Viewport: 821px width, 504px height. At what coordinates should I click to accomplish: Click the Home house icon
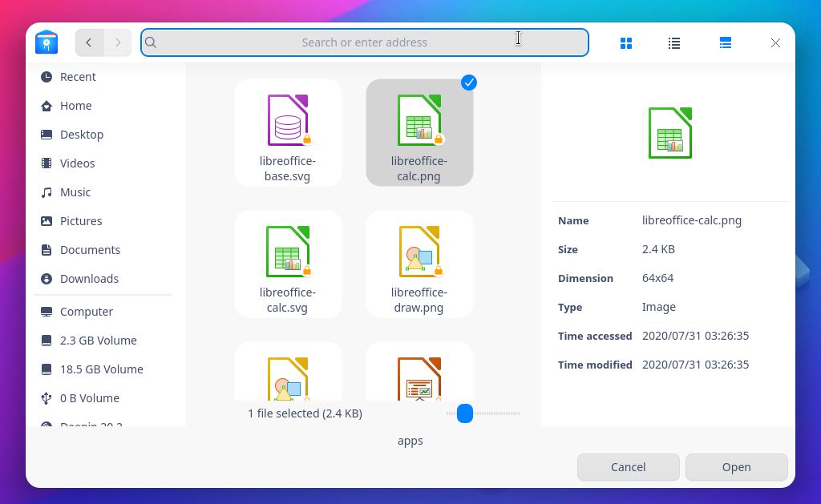pos(47,106)
